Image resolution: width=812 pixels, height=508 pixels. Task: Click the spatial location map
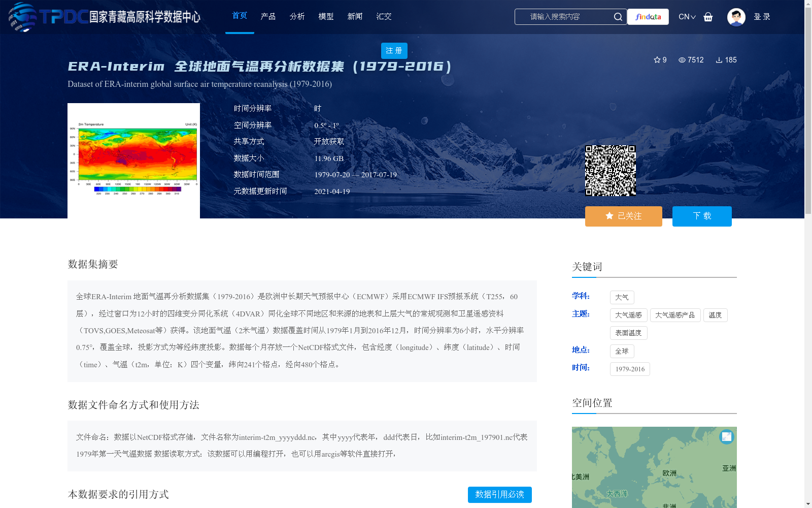[x=654, y=467]
